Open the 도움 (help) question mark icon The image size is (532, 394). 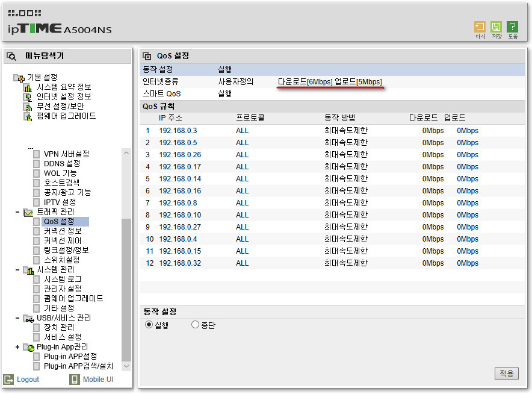pyautogui.click(x=512, y=27)
